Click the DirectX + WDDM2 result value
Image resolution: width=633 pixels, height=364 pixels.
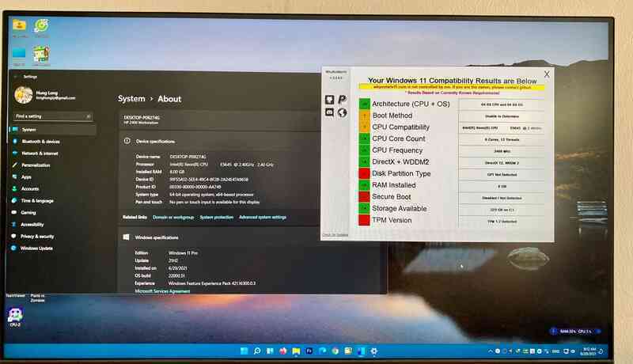click(x=502, y=163)
